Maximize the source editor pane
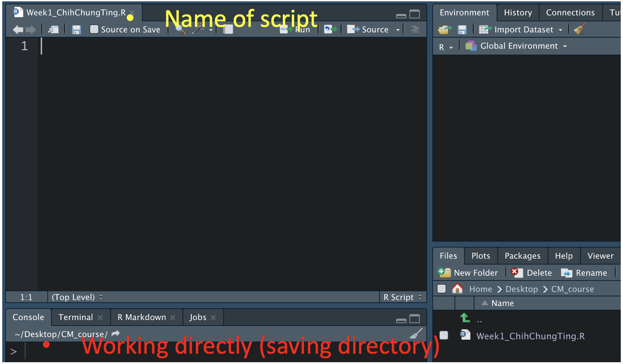Screen dimensions: 623x364 tap(415, 14)
